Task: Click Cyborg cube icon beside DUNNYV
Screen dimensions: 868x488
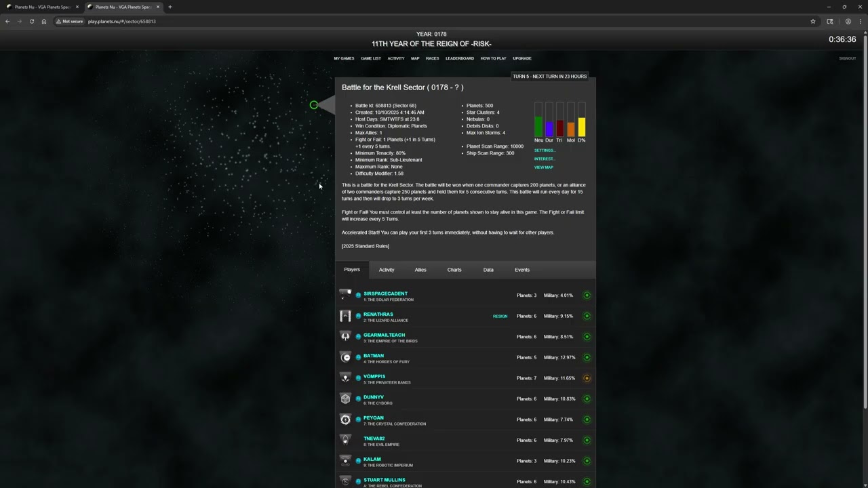Action: pyautogui.click(x=345, y=399)
